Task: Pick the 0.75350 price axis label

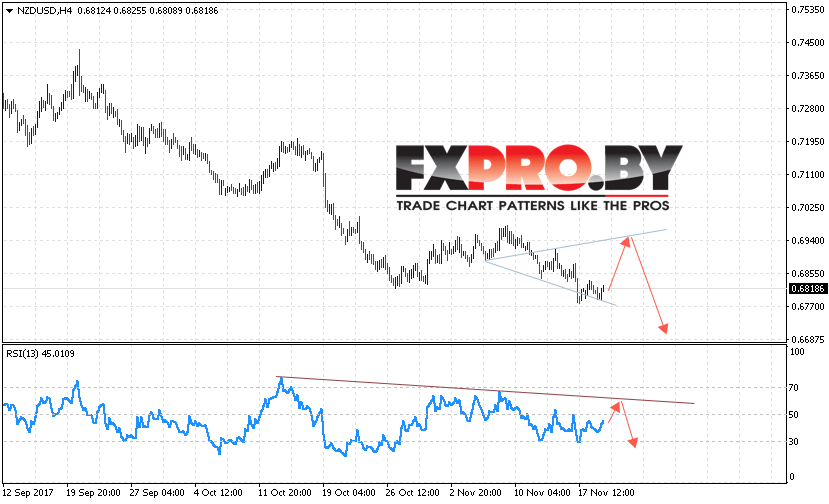Action: 808,10
